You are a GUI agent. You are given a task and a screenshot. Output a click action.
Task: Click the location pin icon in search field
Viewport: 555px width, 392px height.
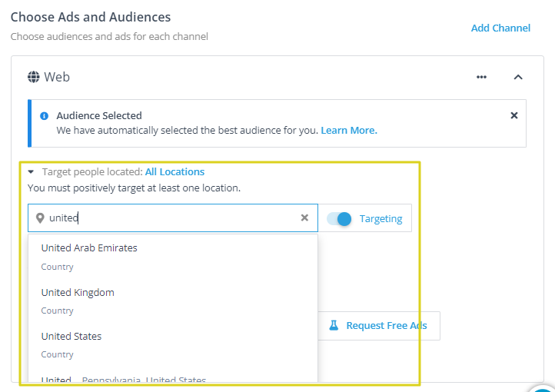[40, 218]
